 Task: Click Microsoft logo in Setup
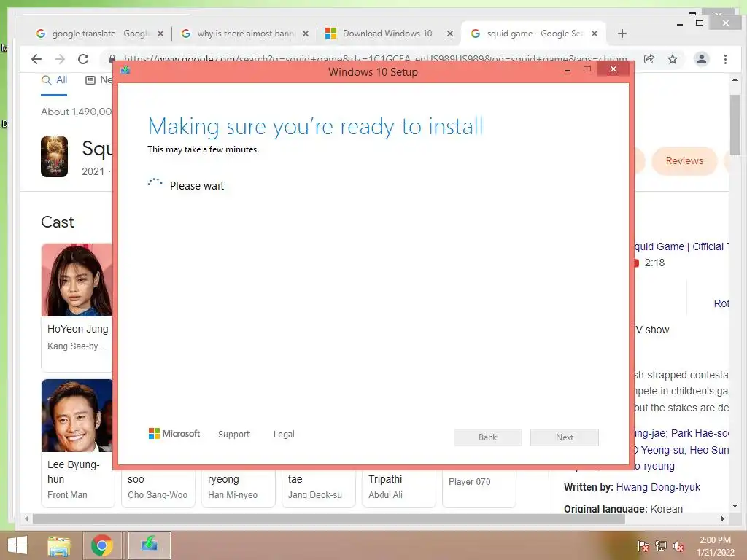point(174,434)
